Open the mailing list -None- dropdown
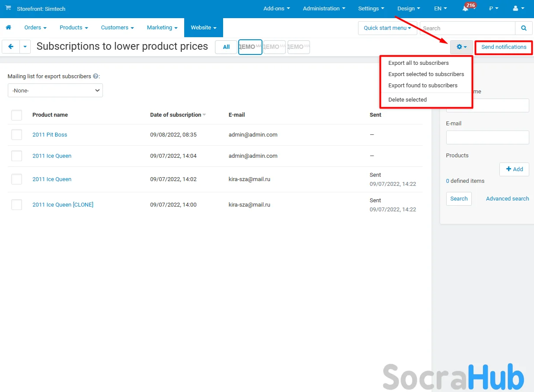The image size is (534, 392). point(55,91)
